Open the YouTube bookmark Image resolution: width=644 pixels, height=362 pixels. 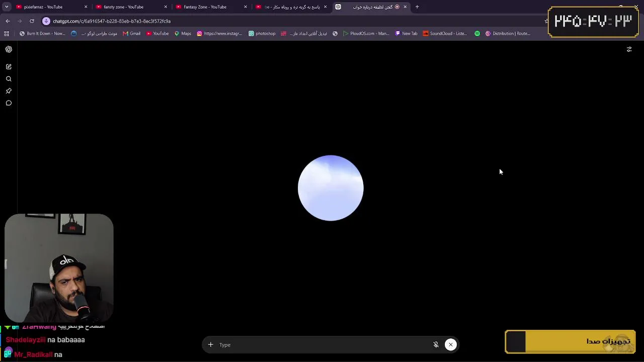pos(157,34)
